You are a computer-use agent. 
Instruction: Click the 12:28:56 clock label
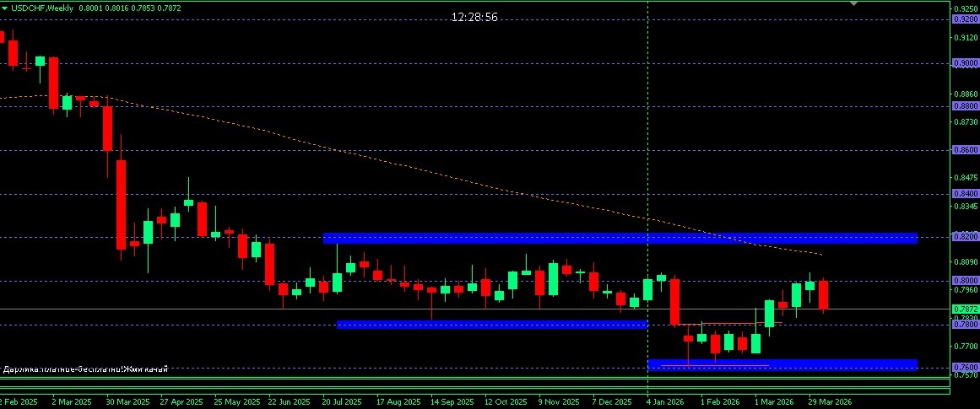475,17
